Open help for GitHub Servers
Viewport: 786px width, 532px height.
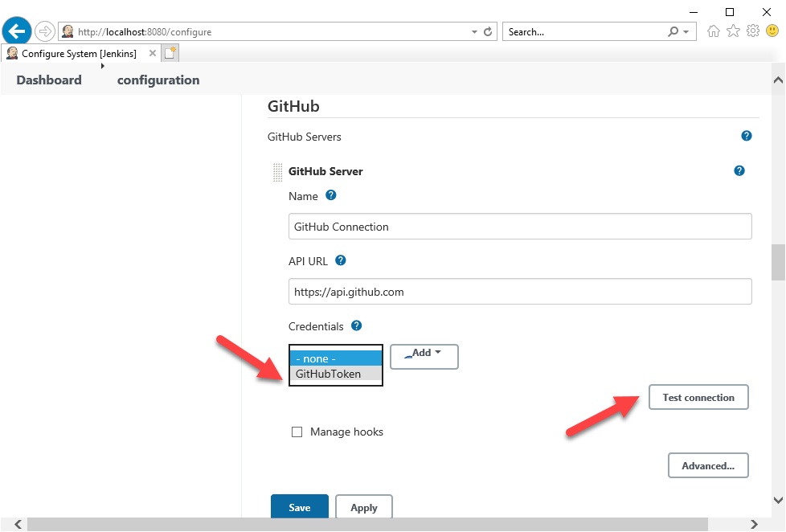[747, 136]
